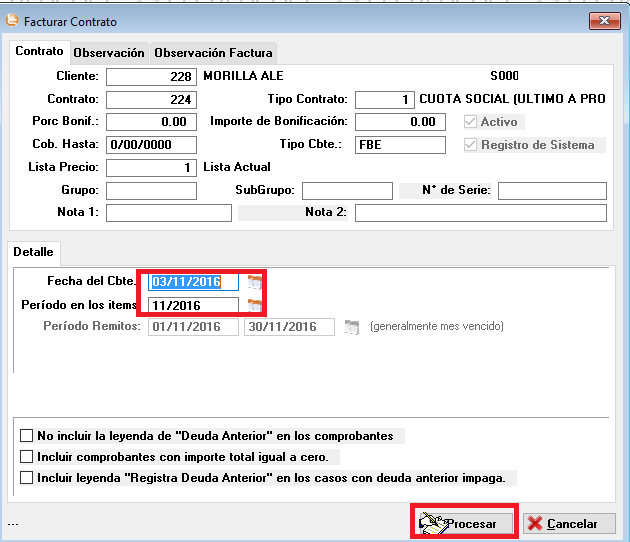Open calendar picker for Período en los items

point(254,305)
